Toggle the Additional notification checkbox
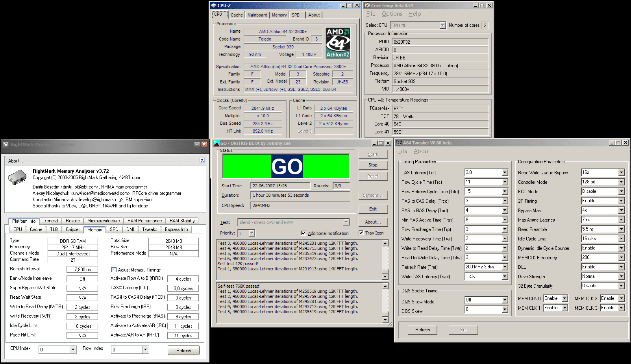 click(303, 233)
